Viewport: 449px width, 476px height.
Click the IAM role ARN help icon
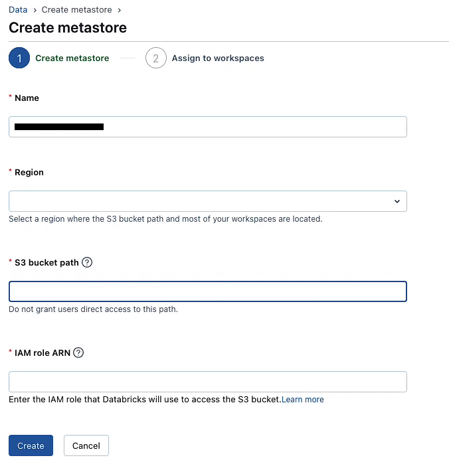pos(78,353)
